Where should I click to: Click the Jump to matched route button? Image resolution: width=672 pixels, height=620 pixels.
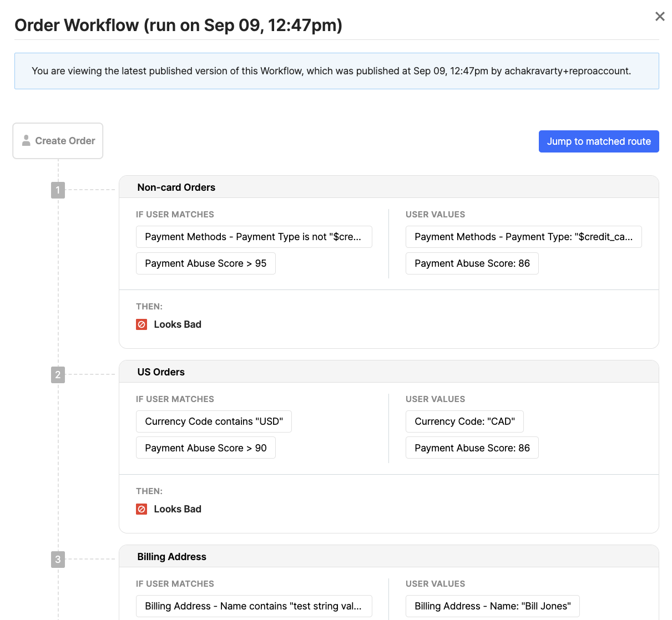(599, 141)
